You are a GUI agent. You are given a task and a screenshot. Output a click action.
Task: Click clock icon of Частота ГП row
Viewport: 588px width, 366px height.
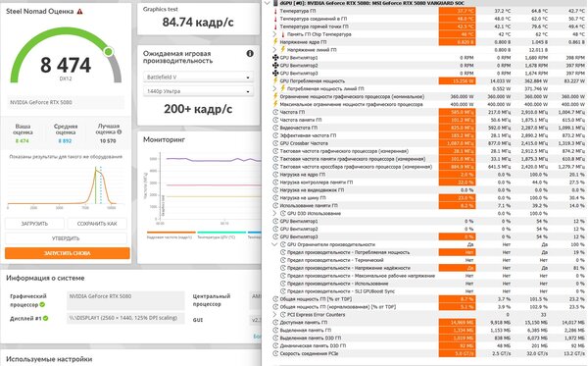pos(275,112)
